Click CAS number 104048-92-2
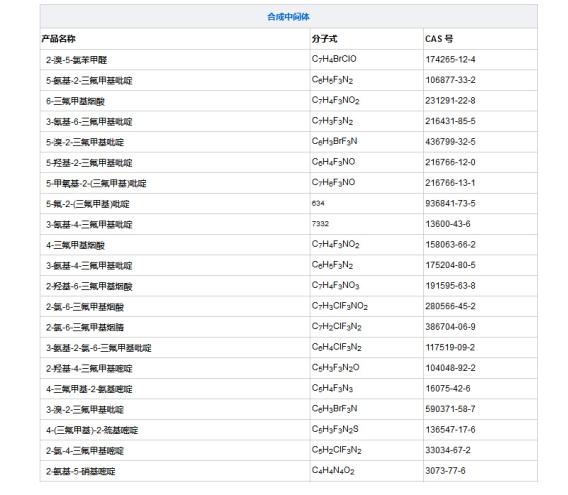This screenshot has height=495, width=568. click(450, 368)
